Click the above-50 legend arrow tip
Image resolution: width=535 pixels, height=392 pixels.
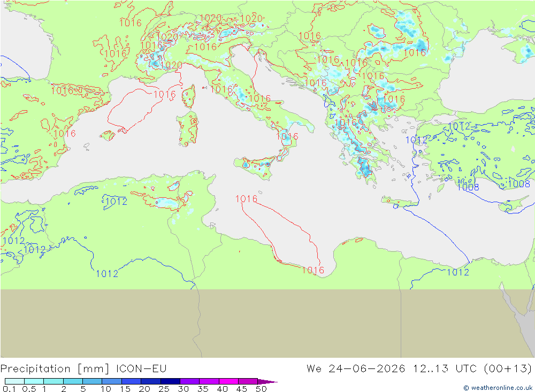pos(267,382)
